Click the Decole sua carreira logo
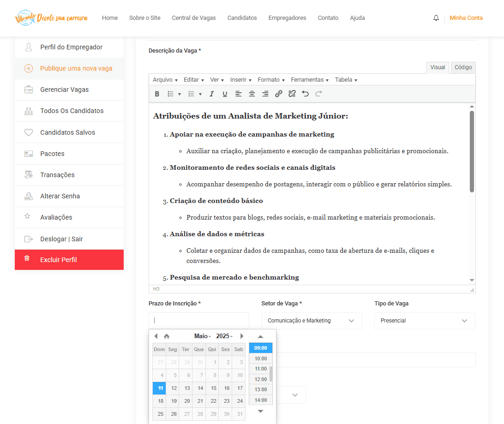 [51, 18]
